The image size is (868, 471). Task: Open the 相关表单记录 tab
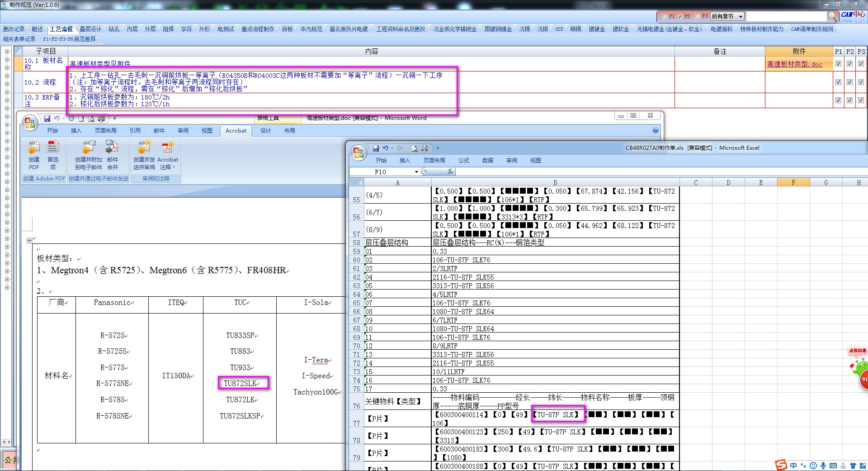pos(19,39)
